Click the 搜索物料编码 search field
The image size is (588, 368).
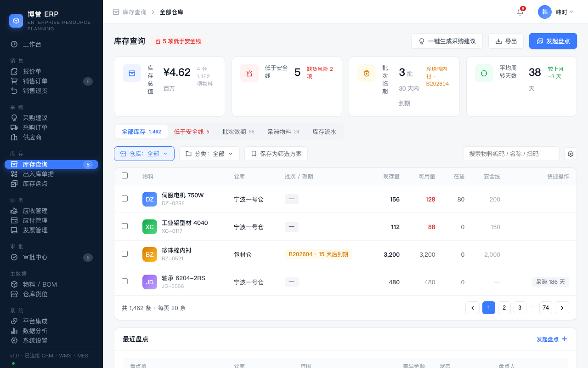click(511, 154)
